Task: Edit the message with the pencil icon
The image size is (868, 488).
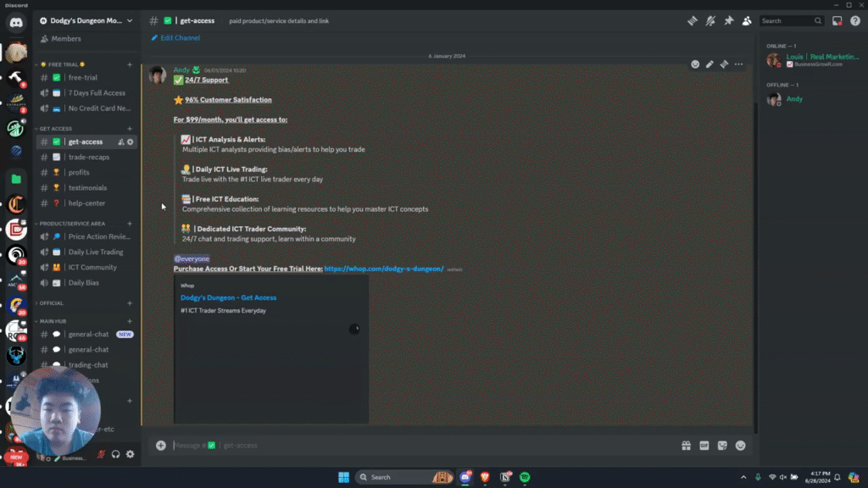Action: 710,64
